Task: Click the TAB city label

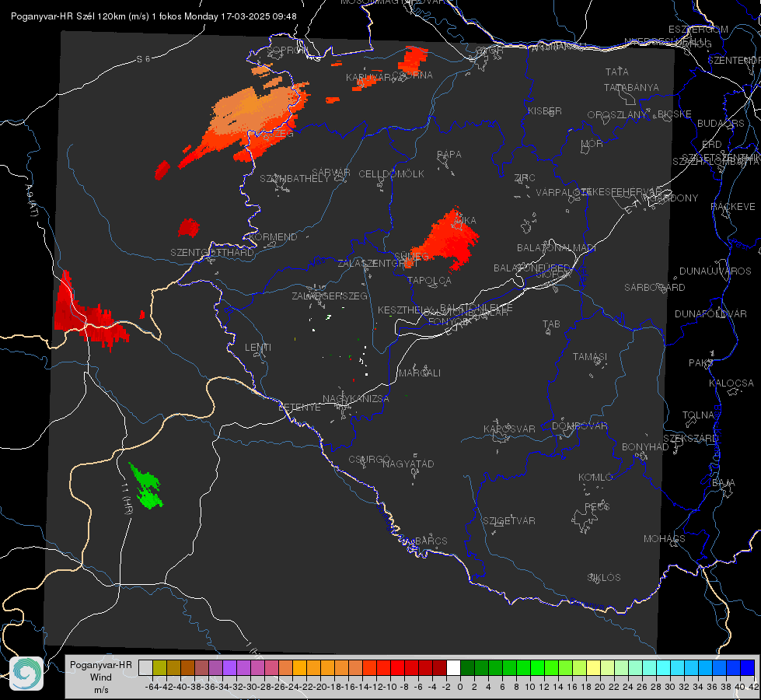Action: [551, 324]
